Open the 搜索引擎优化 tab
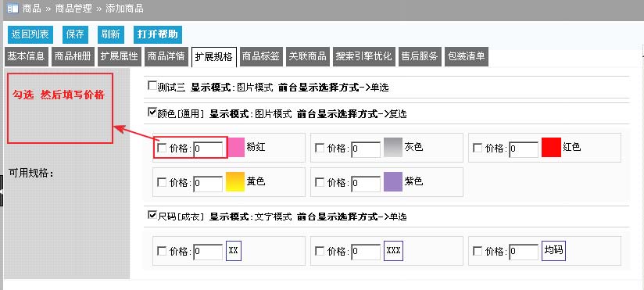The width and height of the screenshot is (644, 290). click(364, 57)
